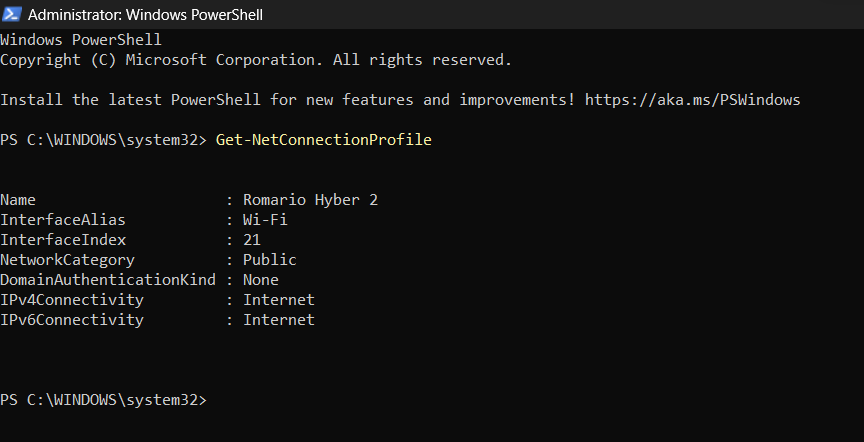Click the IPv6Connectivity property label
Screen dimensions: 864x442
[x=72, y=320]
